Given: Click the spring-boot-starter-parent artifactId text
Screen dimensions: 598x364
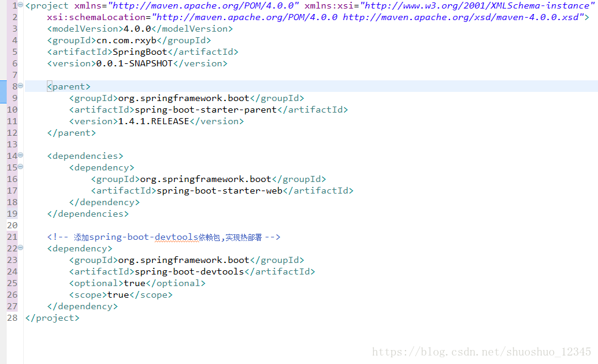Looking at the screenshot, I should 206,110.
